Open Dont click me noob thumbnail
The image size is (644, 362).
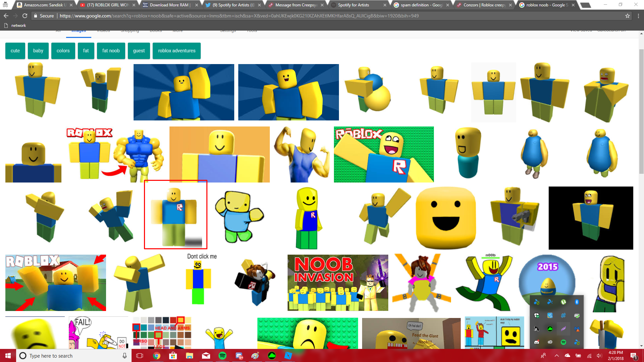coord(202,279)
